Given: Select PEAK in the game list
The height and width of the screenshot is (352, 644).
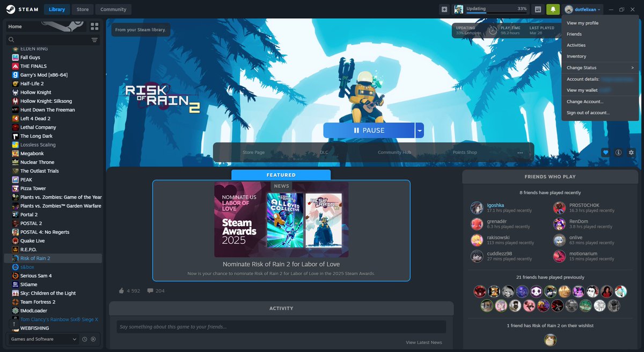Looking at the screenshot, I should click(x=26, y=179).
